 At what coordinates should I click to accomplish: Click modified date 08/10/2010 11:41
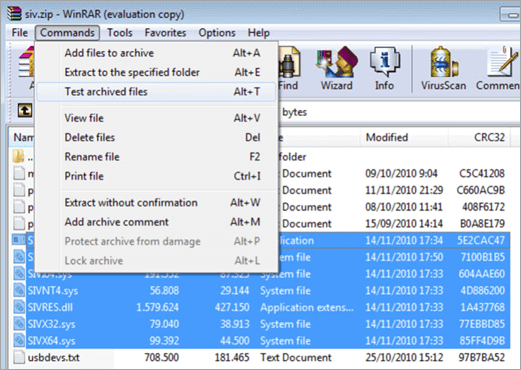pos(404,207)
